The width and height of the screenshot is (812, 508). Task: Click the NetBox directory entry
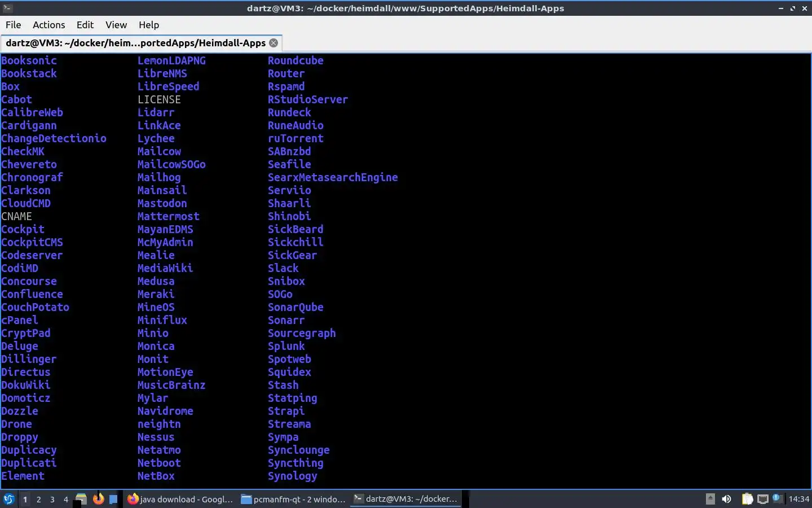coord(156,476)
